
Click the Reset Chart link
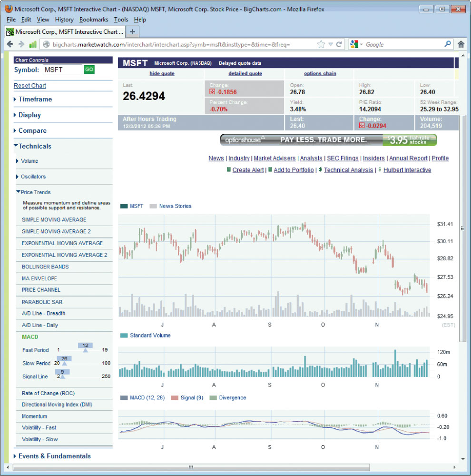pyautogui.click(x=30, y=86)
